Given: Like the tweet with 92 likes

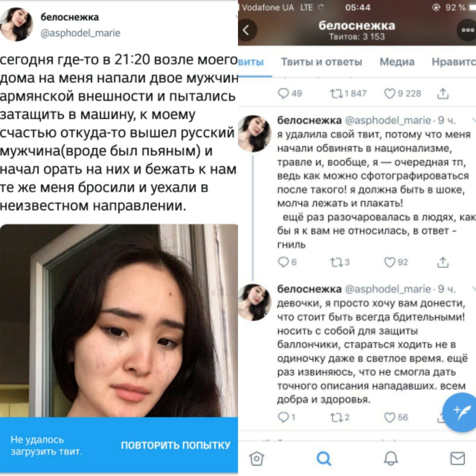Looking at the screenshot, I should click(x=389, y=263).
